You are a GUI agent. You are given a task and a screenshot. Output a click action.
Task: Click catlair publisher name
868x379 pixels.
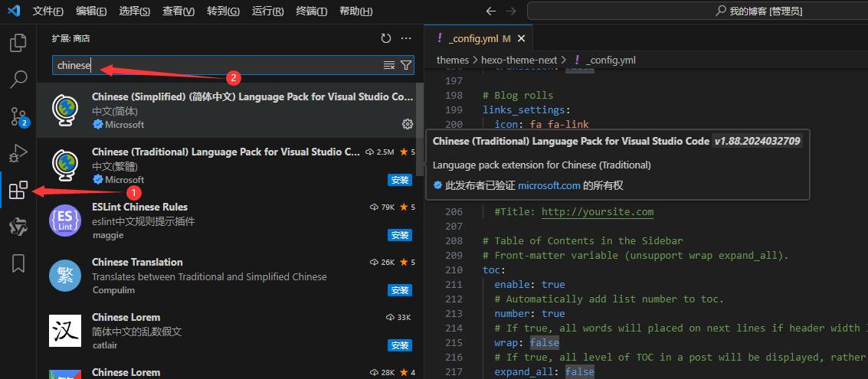point(105,345)
